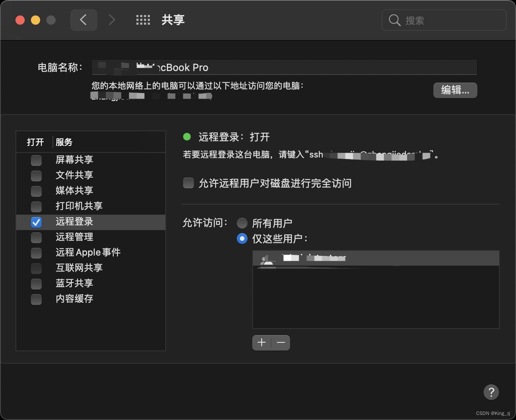Click the 电脑名称 text field
Viewport: 516px width, 420px height.
click(x=284, y=68)
